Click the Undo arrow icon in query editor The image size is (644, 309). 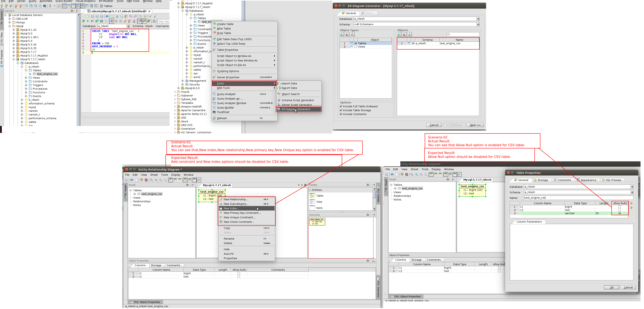pos(131,17)
